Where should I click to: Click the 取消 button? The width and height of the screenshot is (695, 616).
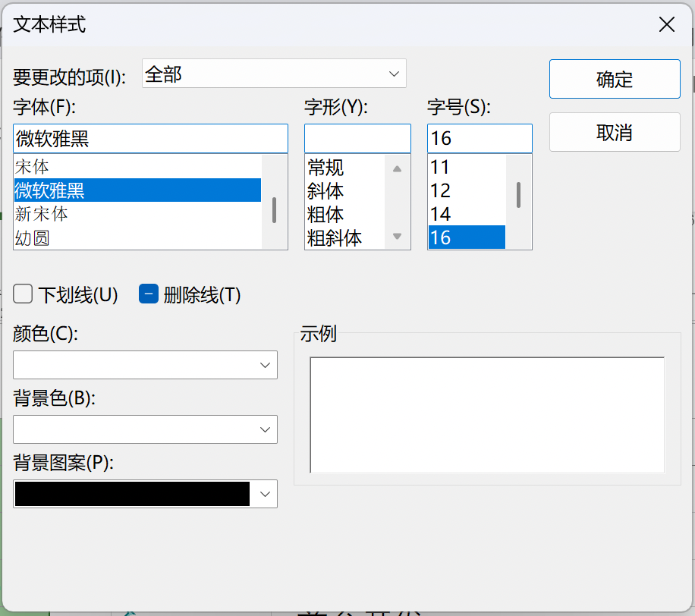pos(615,133)
